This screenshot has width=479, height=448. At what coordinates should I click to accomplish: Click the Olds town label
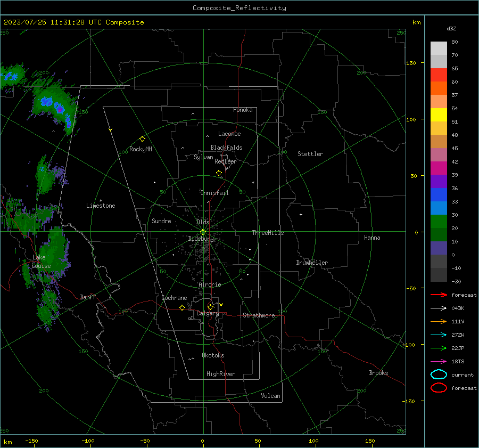[203, 222]
